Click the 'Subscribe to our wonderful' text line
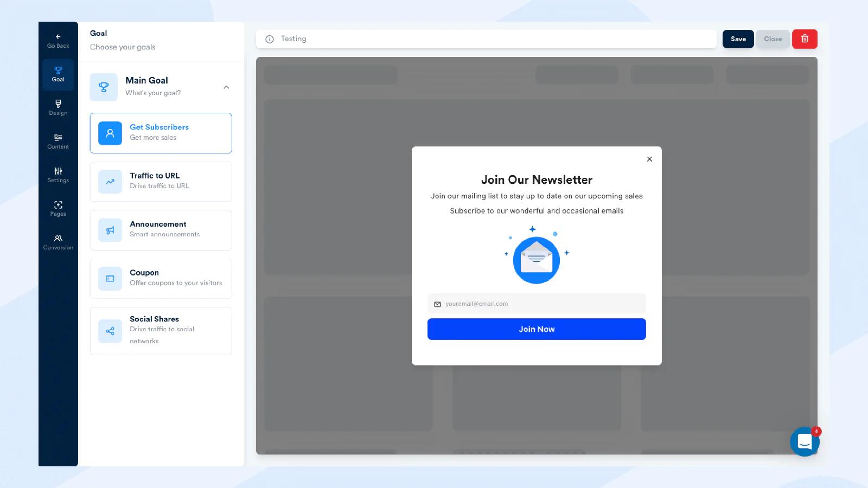Viewport: 868px width, 488px height. coord(537,211)
